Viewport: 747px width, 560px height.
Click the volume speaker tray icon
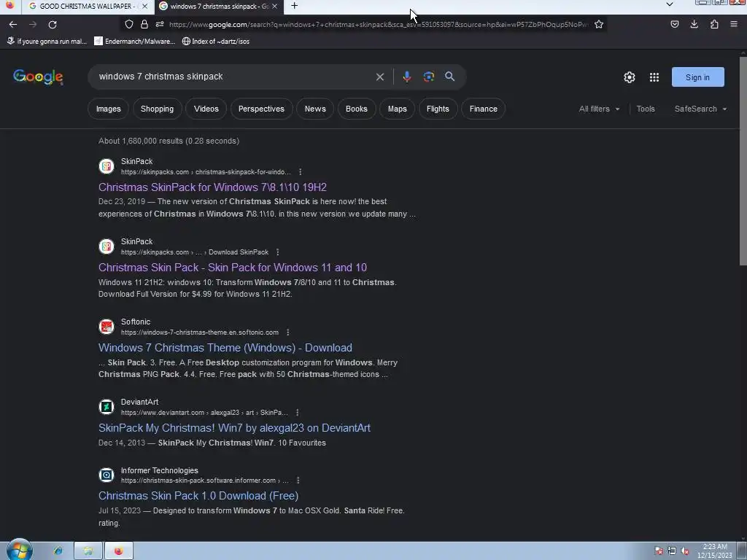pos(685,551)
